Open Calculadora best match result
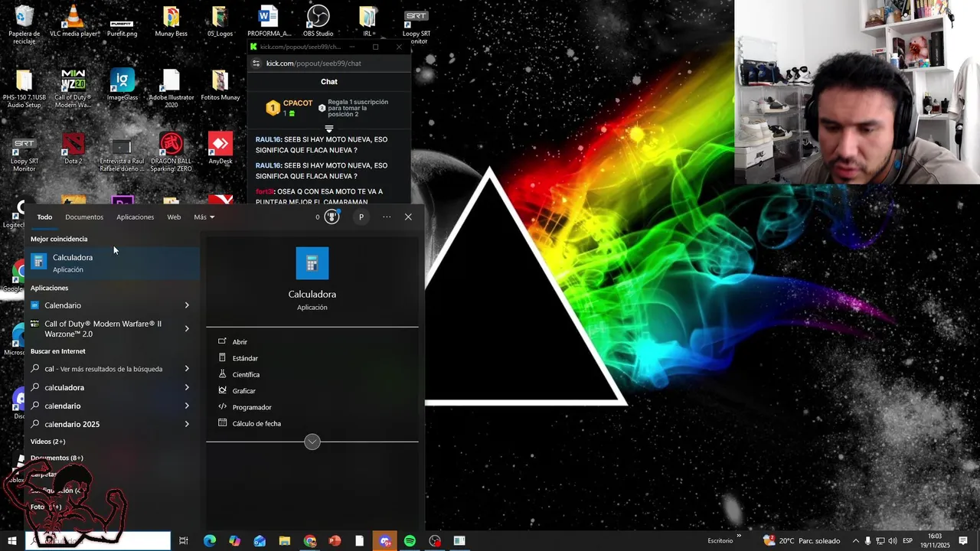The image size is (980, 551). pyautogui.click(x=113, y=262)
